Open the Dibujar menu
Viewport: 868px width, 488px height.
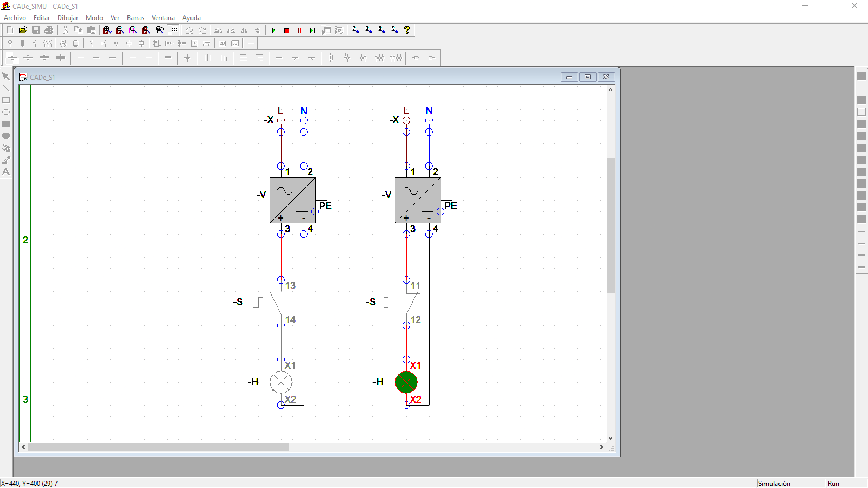(68, 18)
